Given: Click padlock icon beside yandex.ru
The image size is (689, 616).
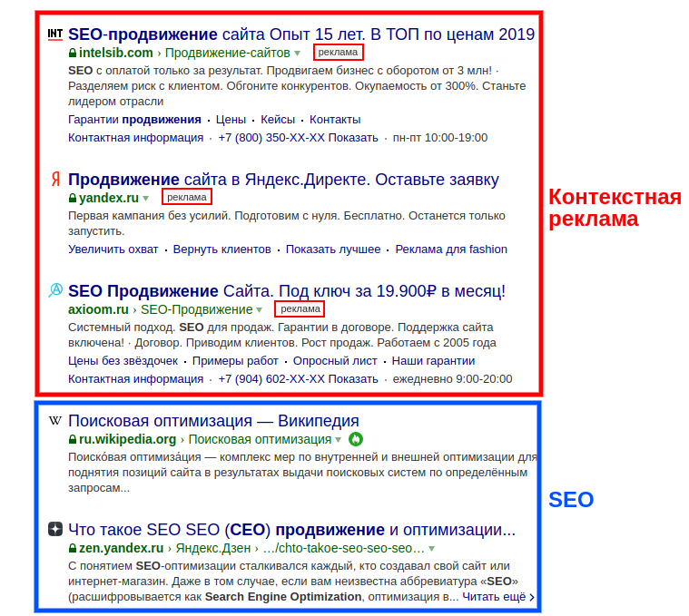Looking at the screenshot, I should [x=73, y=198].
